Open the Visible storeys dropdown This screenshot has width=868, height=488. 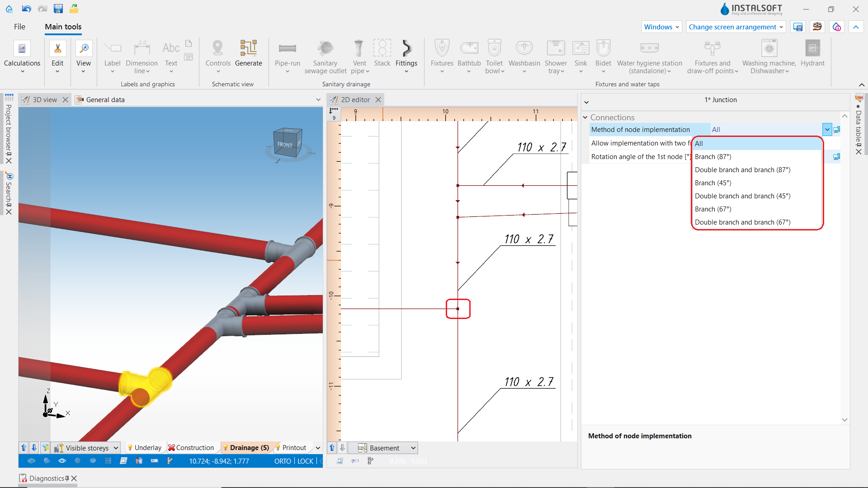pyautogui.click(x=86, y=448)
